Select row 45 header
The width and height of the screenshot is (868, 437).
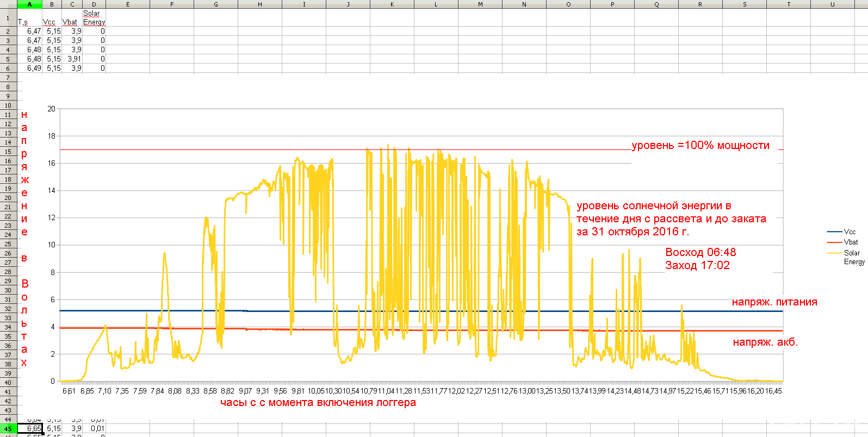[8, 428]
